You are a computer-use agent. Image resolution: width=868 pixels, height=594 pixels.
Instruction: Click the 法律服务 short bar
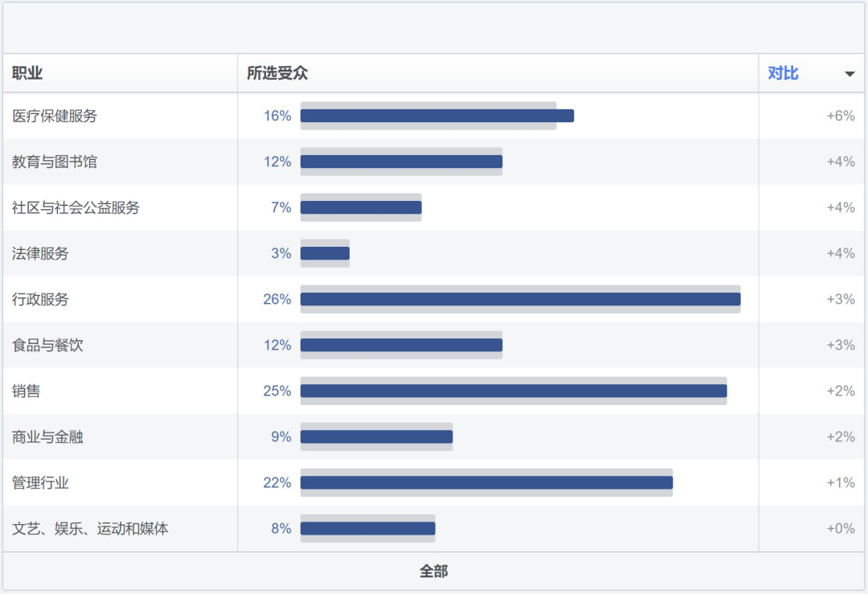(x=325, y=253)
